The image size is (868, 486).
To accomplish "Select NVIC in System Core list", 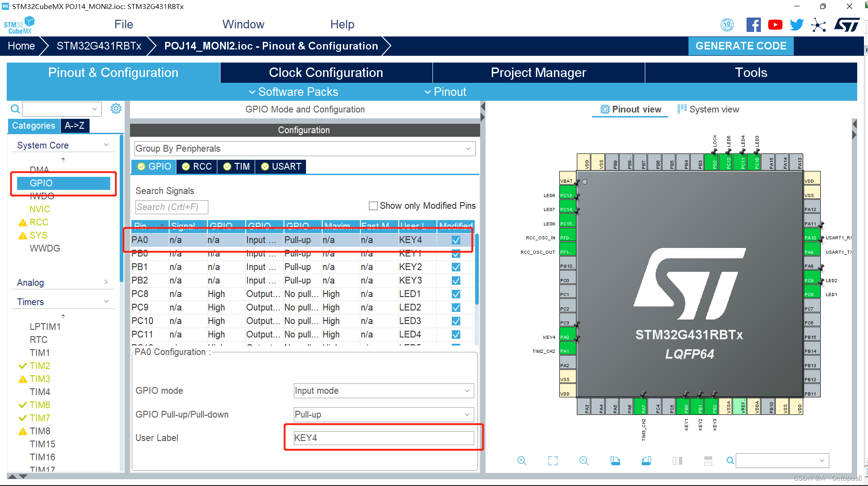I will coord(40,209).
